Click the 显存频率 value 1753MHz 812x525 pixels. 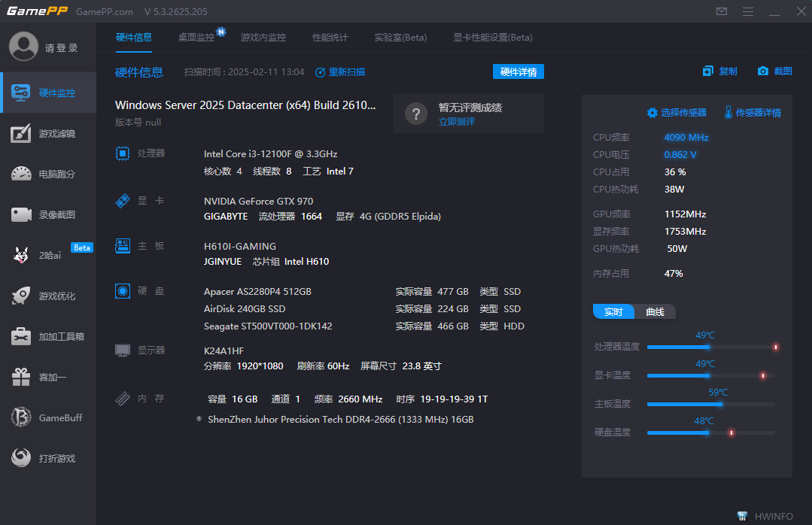685,232
